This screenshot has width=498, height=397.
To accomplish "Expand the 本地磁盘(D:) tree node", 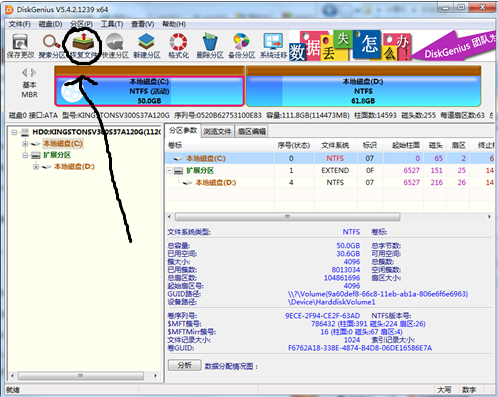I will (x=36, y=167).
